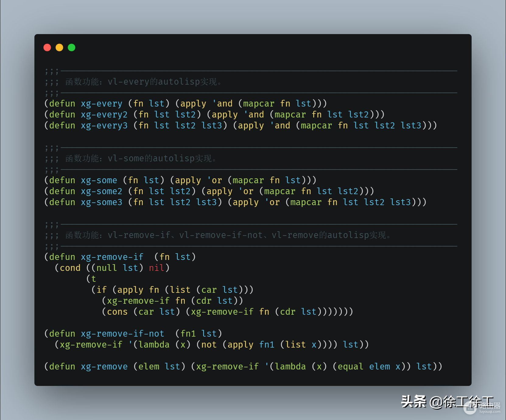
Task: Click the null keyword in the cond line
Action: 107,268
